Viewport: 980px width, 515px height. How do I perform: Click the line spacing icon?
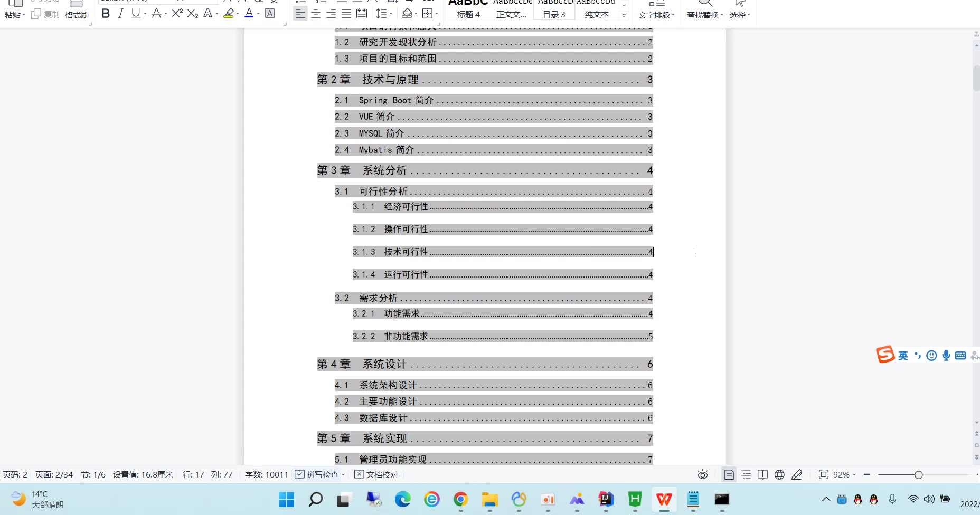[x=381, y=14]
